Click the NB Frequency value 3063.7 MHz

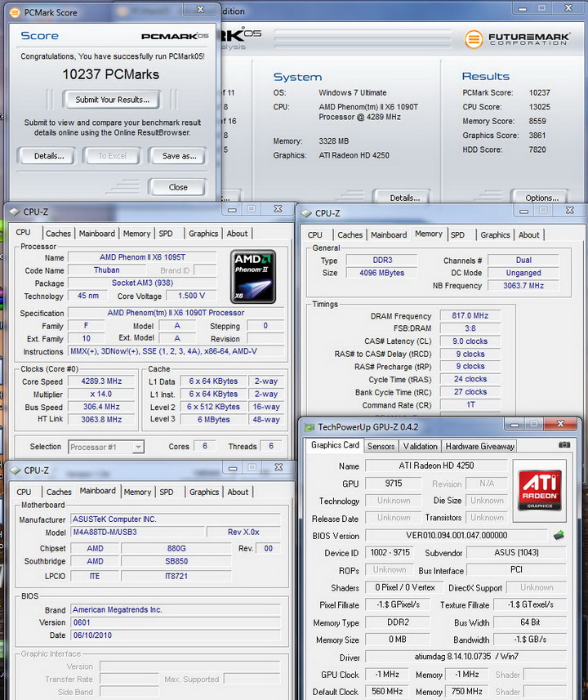pos(523,286)
